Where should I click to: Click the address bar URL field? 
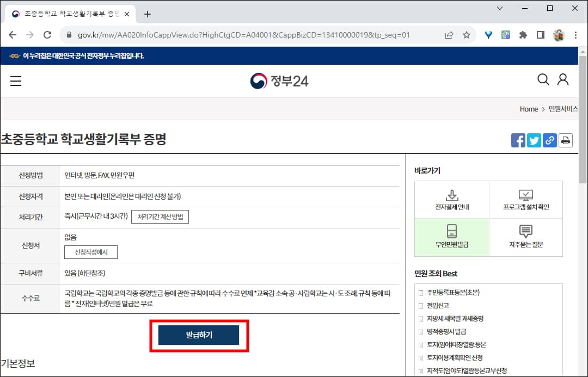pos(218,34)
